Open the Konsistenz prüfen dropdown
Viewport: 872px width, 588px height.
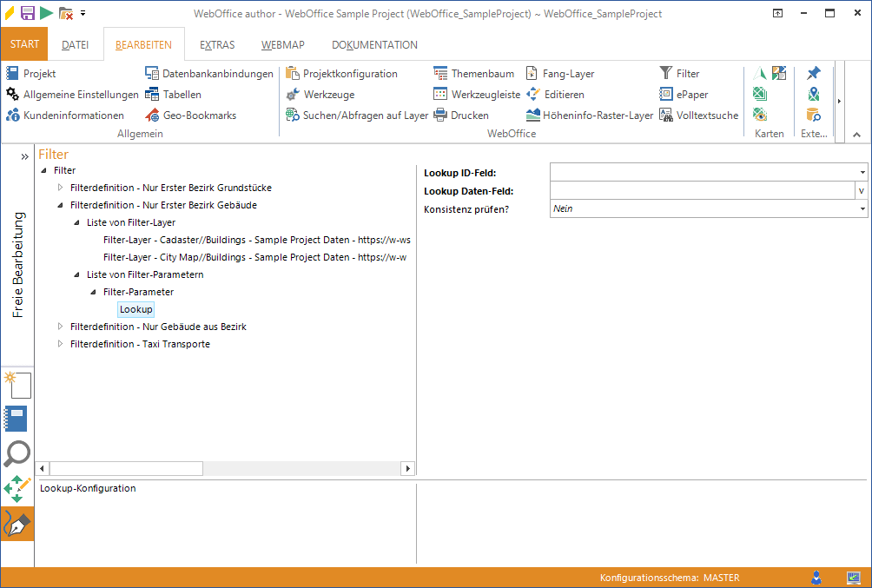[862, 208]
